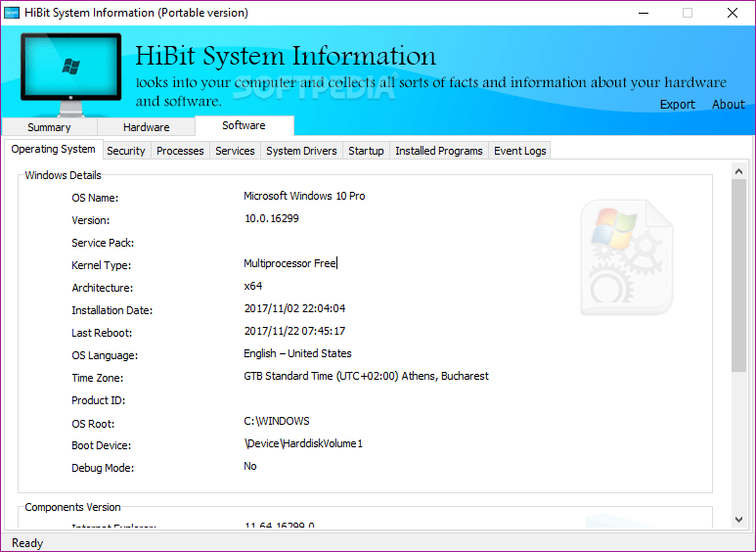This screenshot has height=552, width=756.
Task: Click the Time Zone label
Action: coord(98,378)
